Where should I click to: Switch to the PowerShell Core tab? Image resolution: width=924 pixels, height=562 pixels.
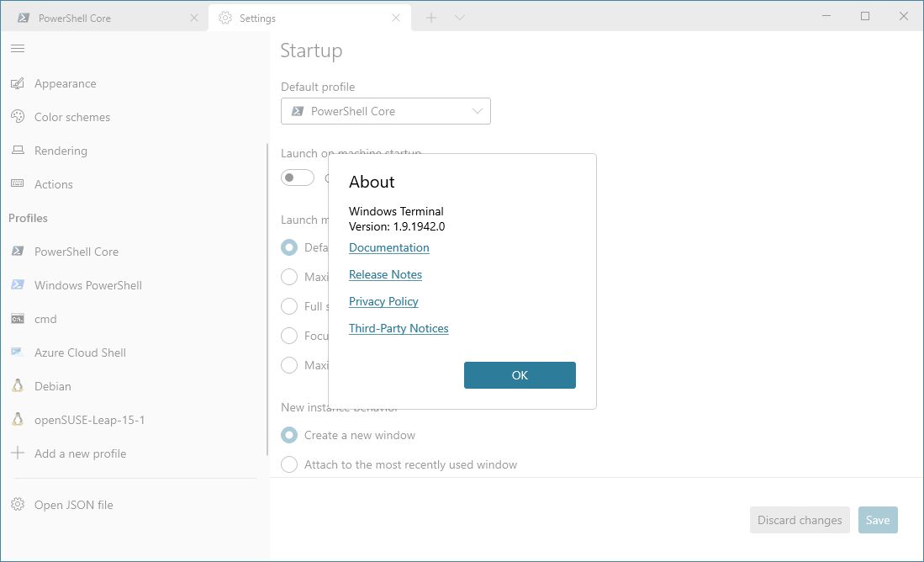click(104, 18)
